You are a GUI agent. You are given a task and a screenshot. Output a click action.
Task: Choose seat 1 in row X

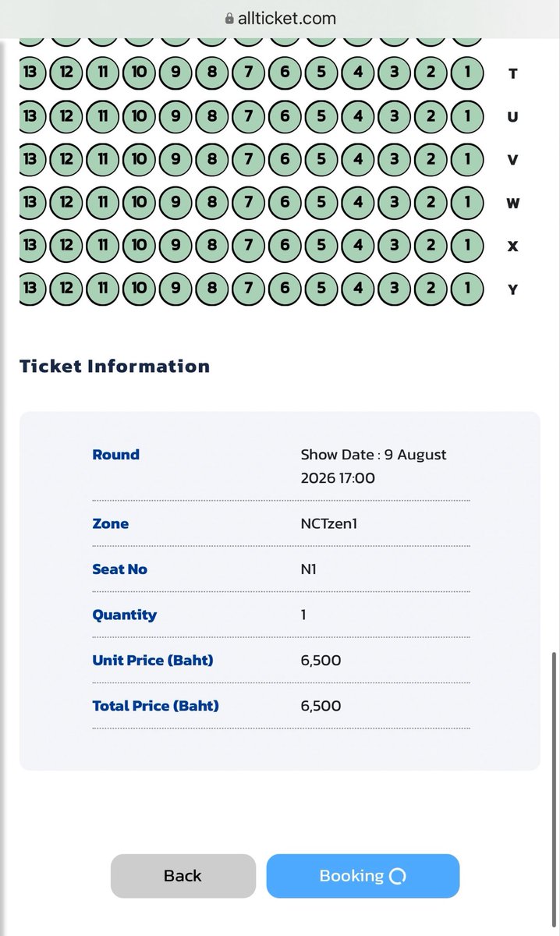coord(467,246)
